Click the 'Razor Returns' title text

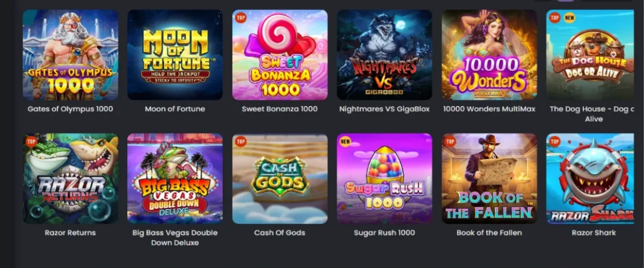70,233
